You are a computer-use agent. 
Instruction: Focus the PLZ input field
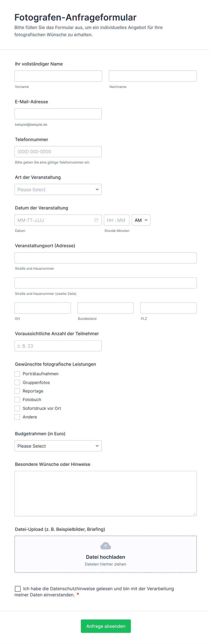pyautogui.click(x=168, y=308)
